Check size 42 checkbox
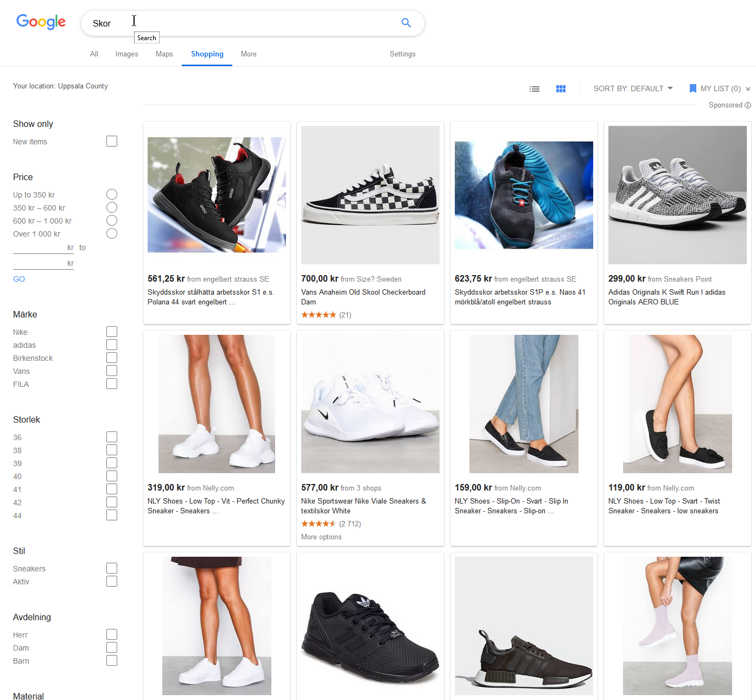The width and height of the screenshot is (756, 700). pos(112,502)
